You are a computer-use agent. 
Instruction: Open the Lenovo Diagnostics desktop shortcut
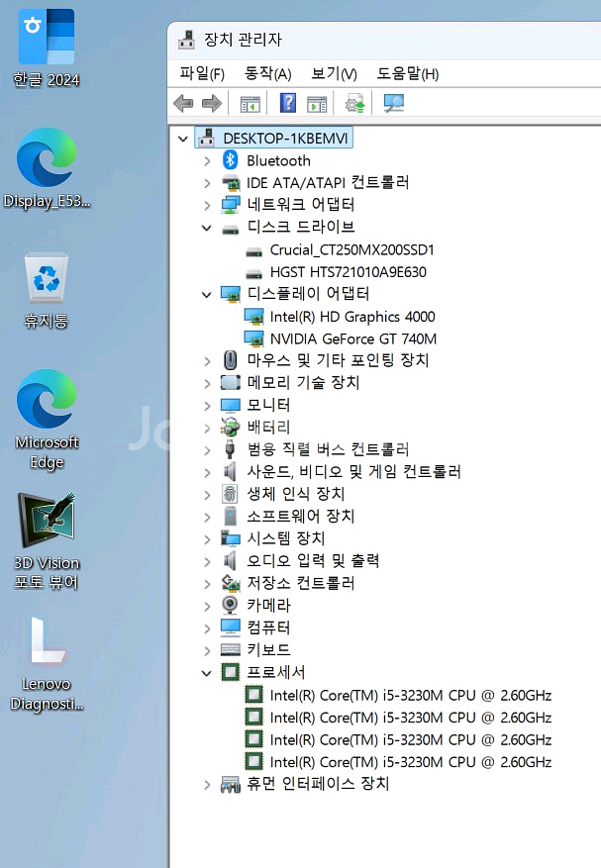pyautogui.click(x=47, y=663)
